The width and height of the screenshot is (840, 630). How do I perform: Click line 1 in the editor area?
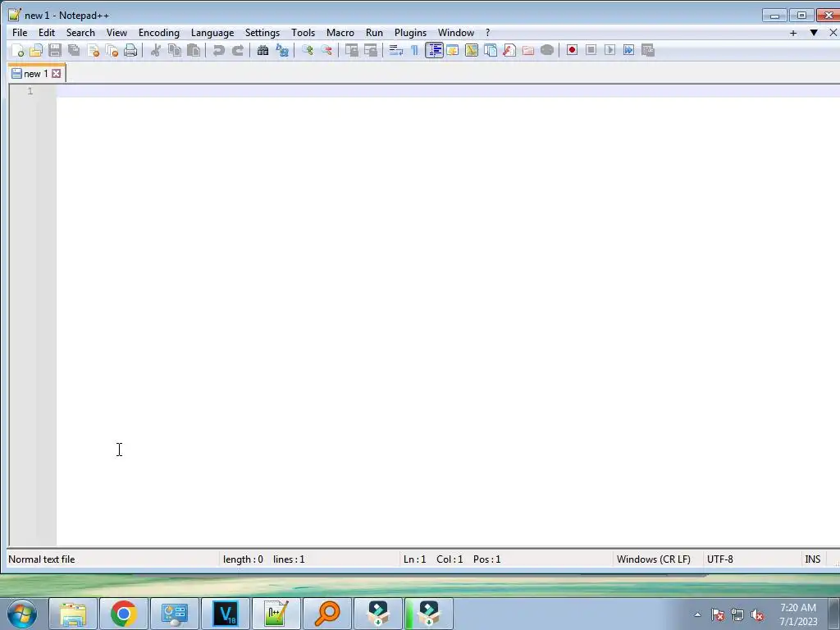click(448, 91)
